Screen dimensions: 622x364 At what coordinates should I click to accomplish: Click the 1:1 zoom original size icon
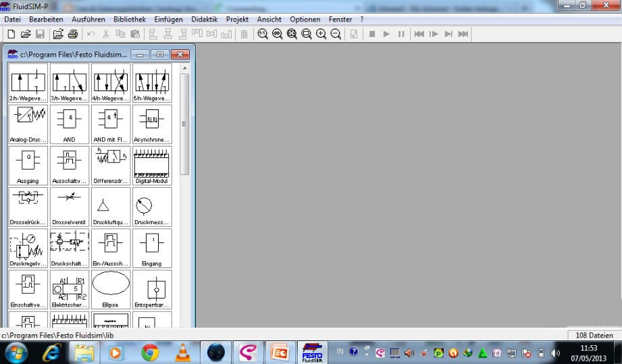[x=263, y=34]
